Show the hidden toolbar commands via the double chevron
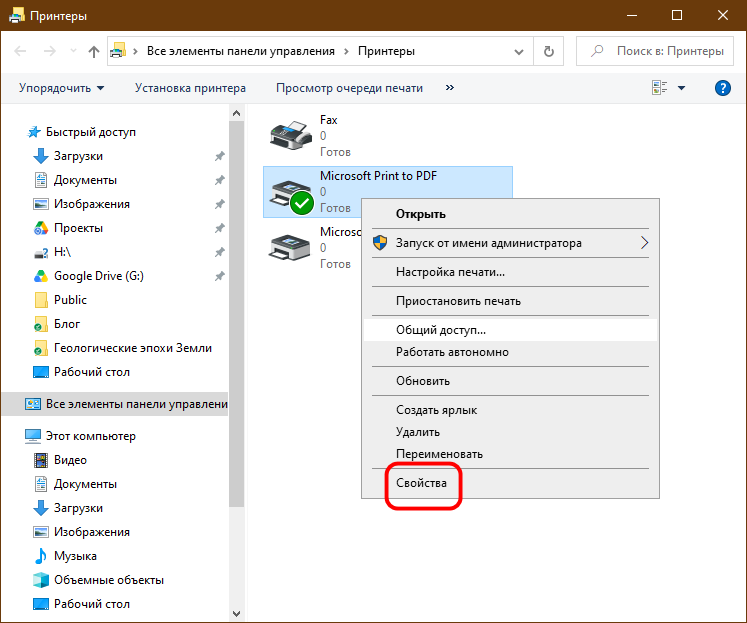This screenshot has height=623, width=747. coord(450,88)
